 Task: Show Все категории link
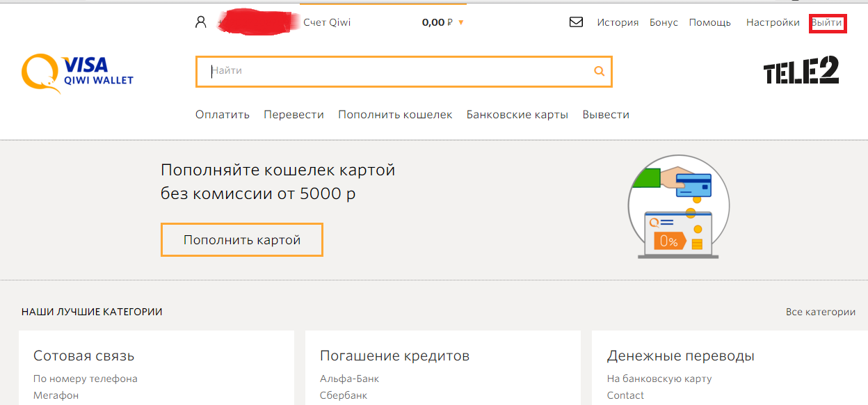tap(821, 312)
